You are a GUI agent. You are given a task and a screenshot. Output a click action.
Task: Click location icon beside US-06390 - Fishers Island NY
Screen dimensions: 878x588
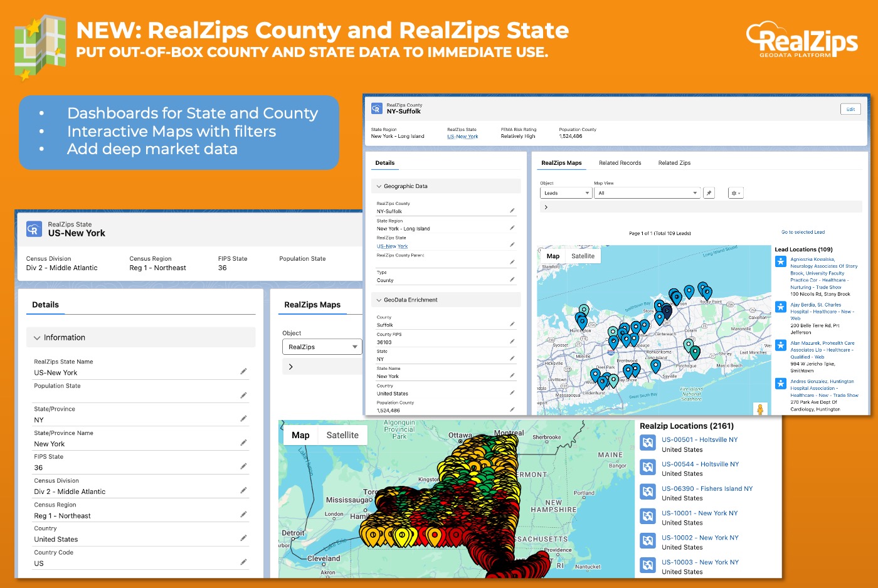(x=648, y=491)
